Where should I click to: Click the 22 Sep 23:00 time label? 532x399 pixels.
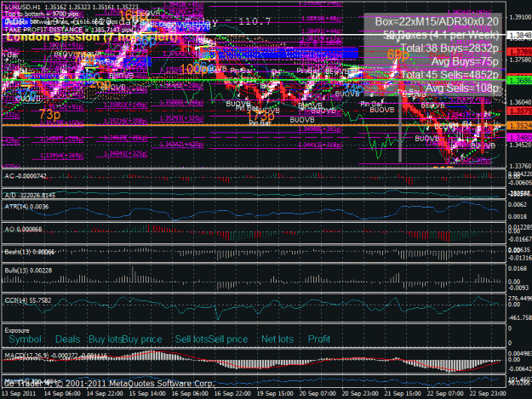pyautogui.click(x=488, y=394)
